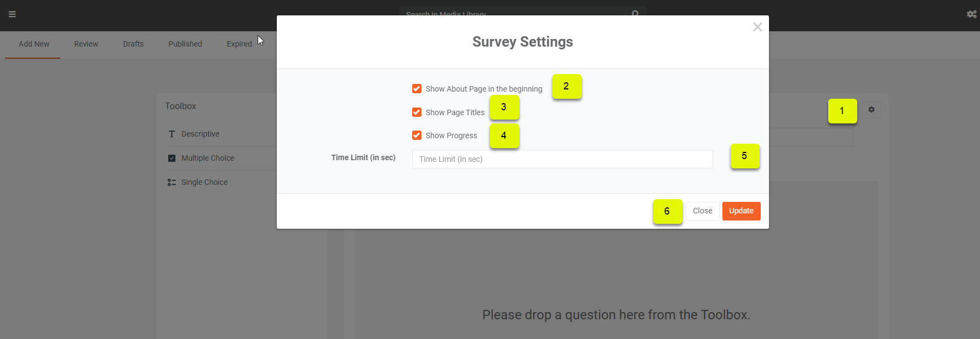
Task: Select the Add New tab
Action: (34, 44)
